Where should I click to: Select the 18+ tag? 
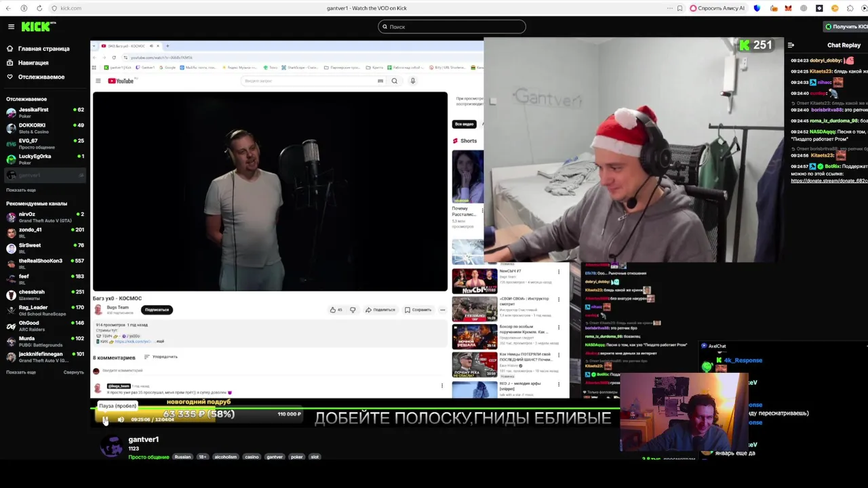(x=202, y=457)
